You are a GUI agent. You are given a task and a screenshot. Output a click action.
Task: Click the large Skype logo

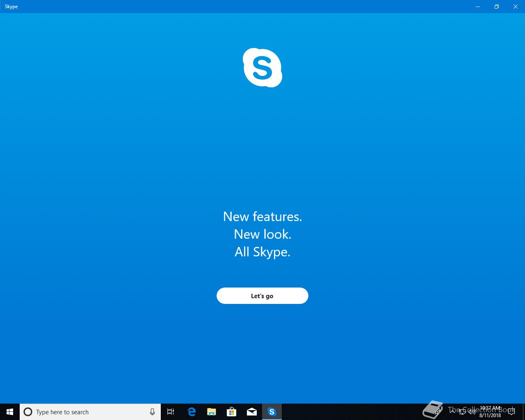(x=262, y=68)
